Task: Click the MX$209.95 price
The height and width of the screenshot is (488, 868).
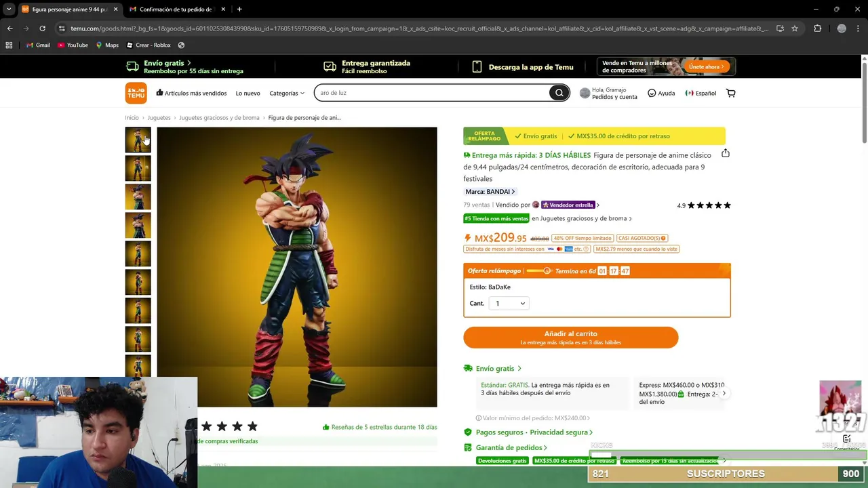Action: [500, 238]
